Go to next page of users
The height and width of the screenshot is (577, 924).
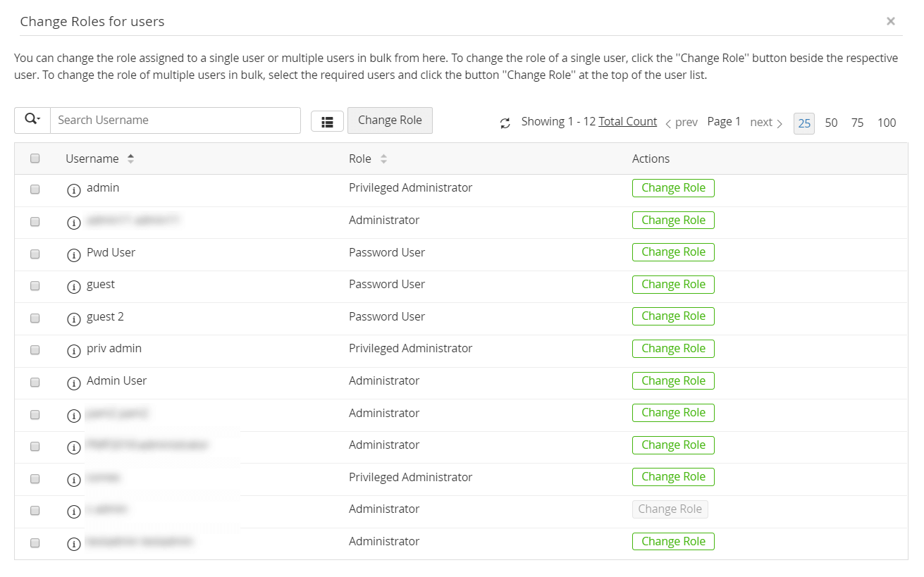766,123
